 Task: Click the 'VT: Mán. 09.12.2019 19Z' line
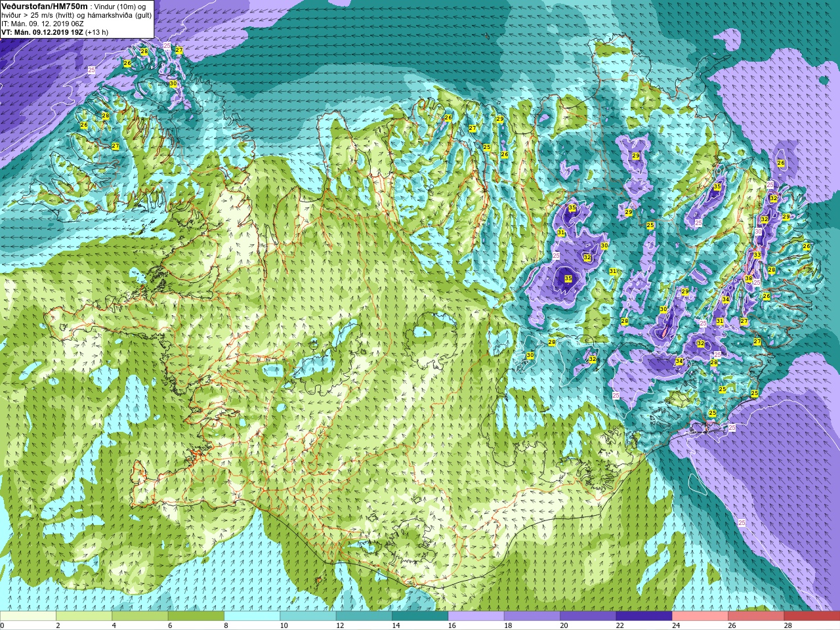(x=43, y=31)
